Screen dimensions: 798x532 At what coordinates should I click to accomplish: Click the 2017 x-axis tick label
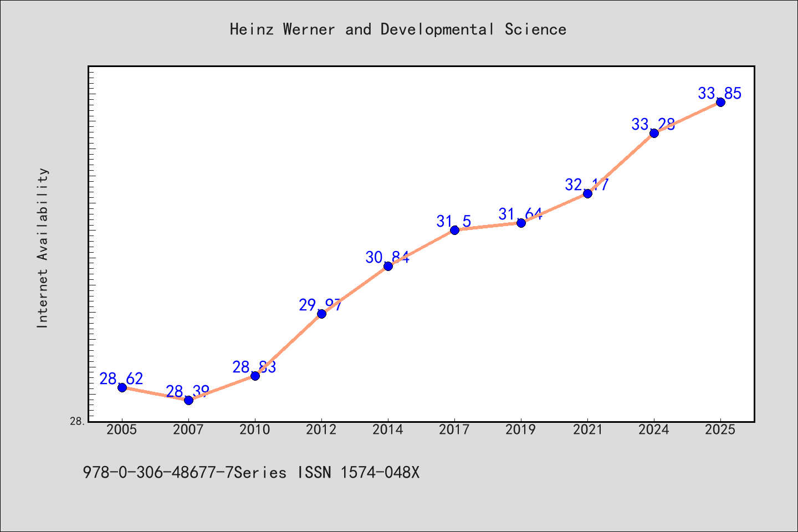click(x=454, y=429)
